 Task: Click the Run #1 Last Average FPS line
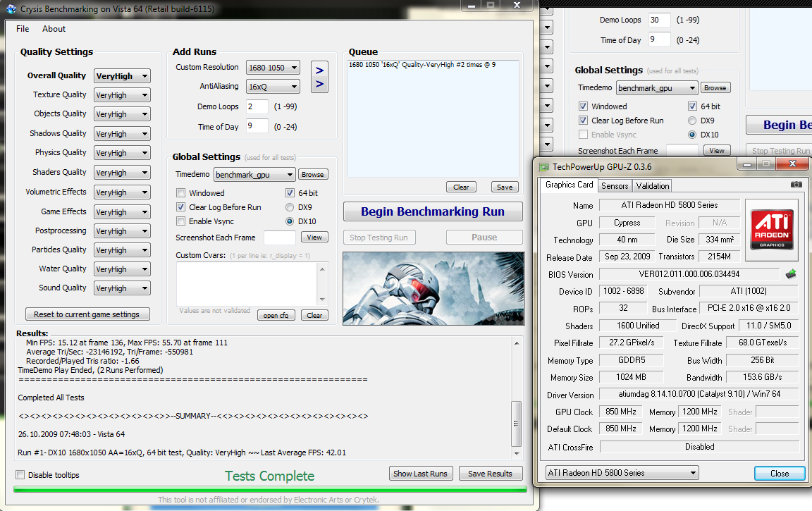pos(182,452)
